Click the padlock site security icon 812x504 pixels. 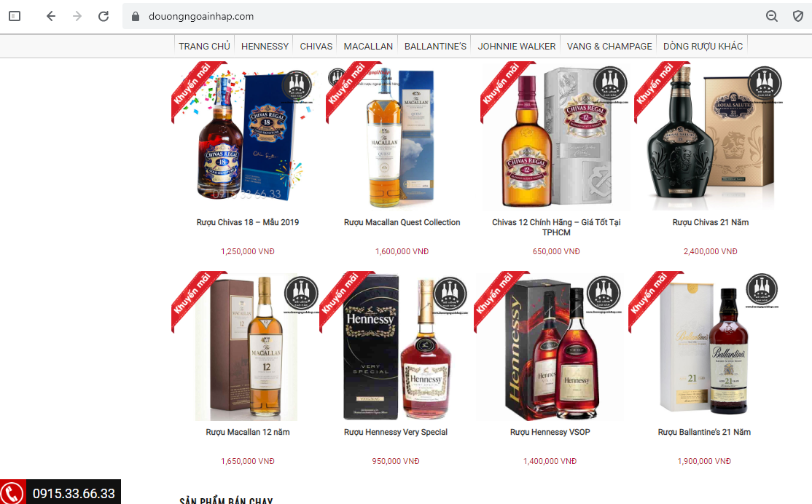coord(136,17)
